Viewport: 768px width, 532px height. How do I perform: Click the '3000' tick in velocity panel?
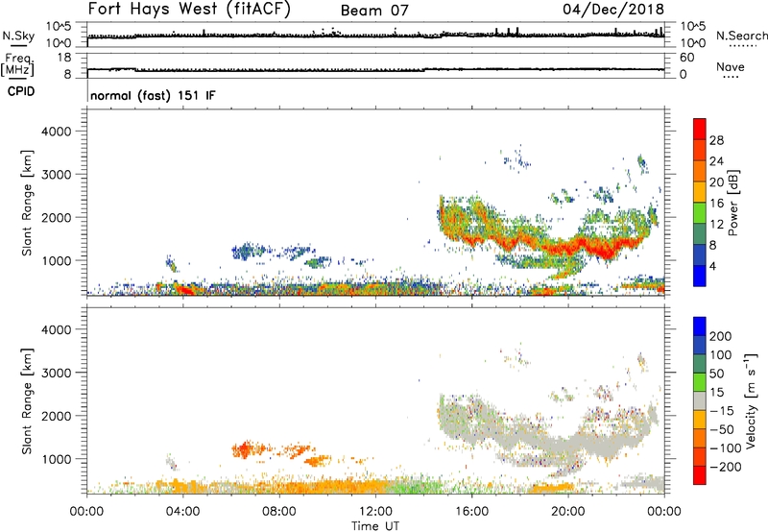click(x=56, y=373)
